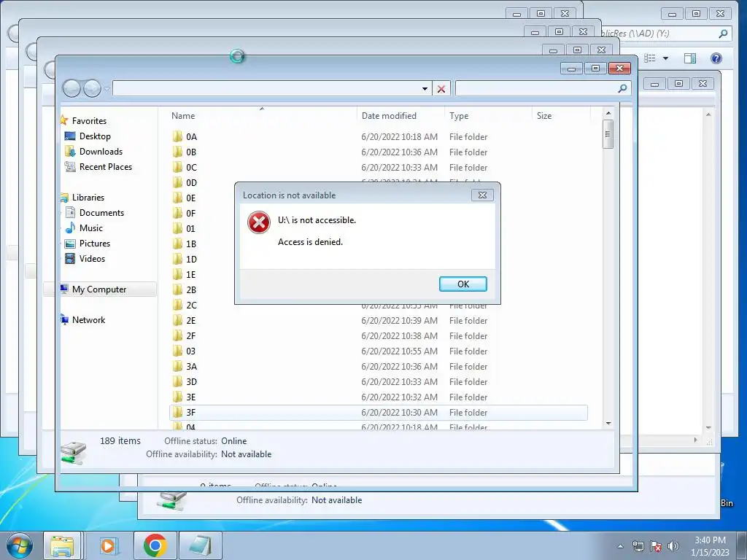This screenshot has width=747, height=560.
Task: Open the notepad taskbar icon
Action: (x=200, y=545)
